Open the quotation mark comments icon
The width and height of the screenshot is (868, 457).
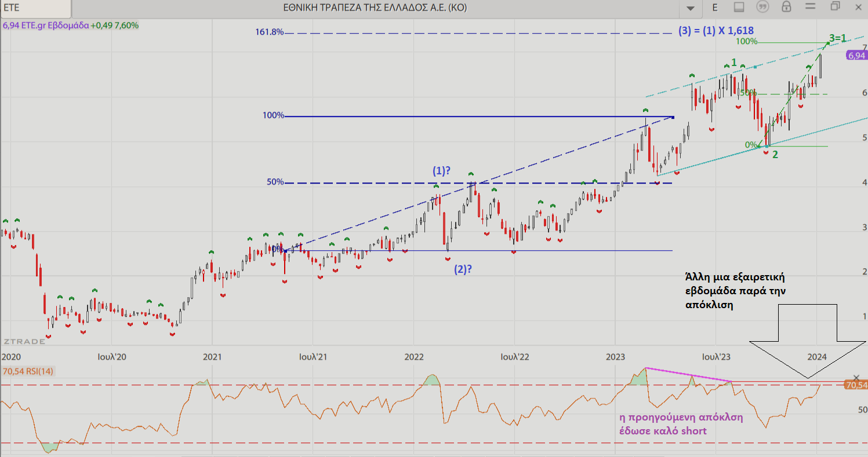[x=762, y=7]
